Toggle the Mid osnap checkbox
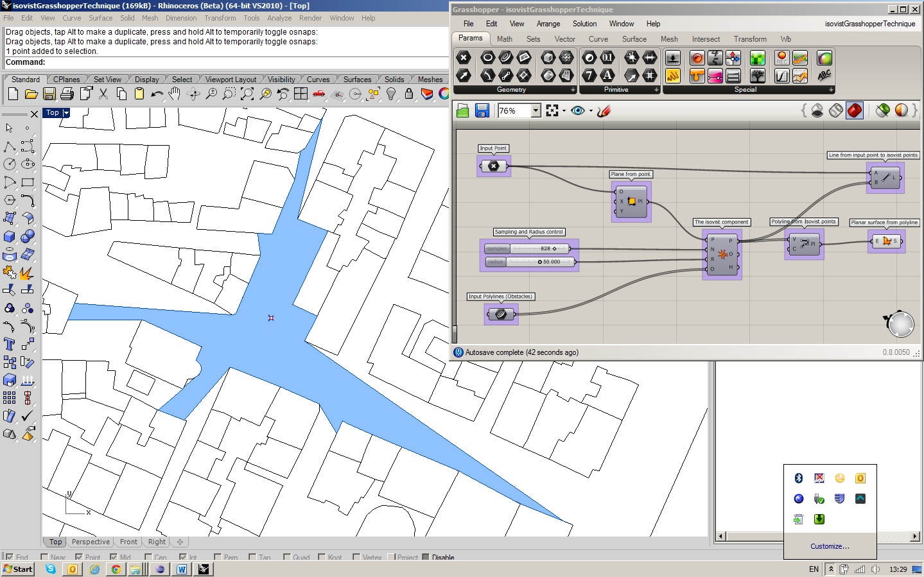924x577 pixels. coord(114,557)
